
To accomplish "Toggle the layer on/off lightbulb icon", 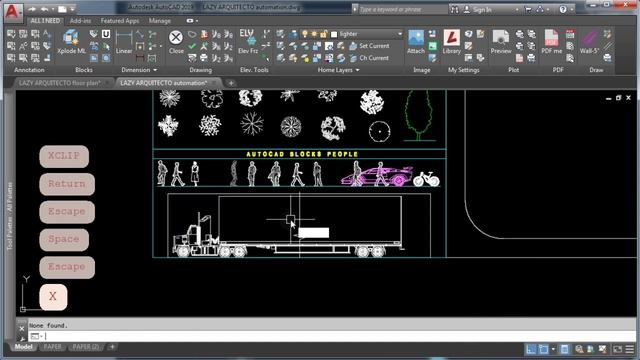I will click(304, 34).
